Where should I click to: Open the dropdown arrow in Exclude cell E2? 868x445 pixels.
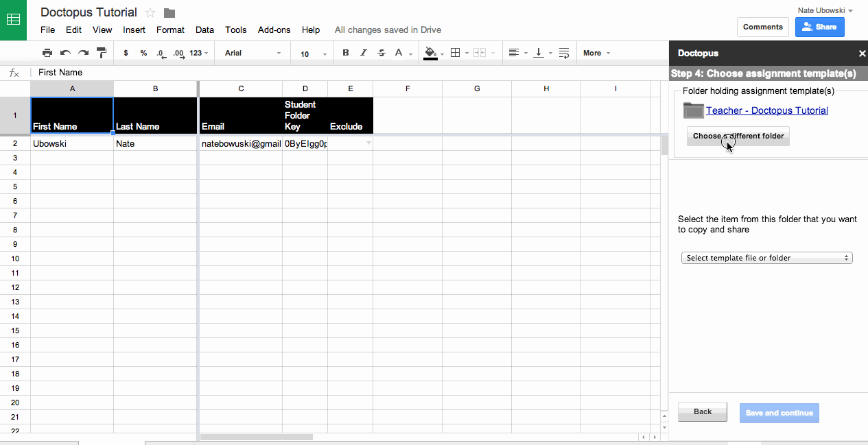[x=368, y=143]
